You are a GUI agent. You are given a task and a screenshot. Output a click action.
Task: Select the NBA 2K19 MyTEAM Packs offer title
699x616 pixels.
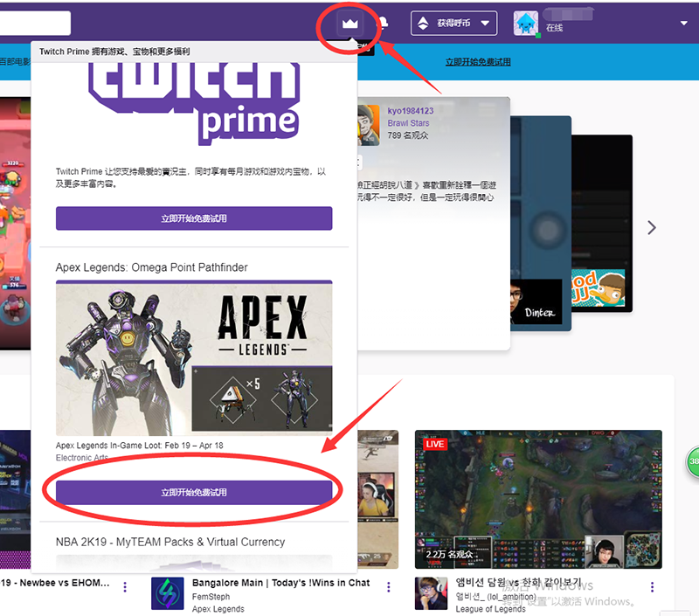170,542
